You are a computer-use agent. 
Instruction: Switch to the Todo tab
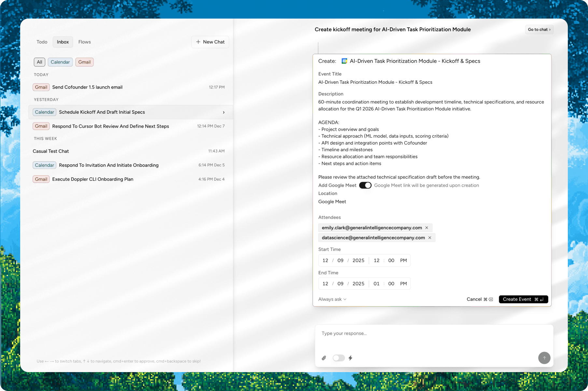pos(42,42)
